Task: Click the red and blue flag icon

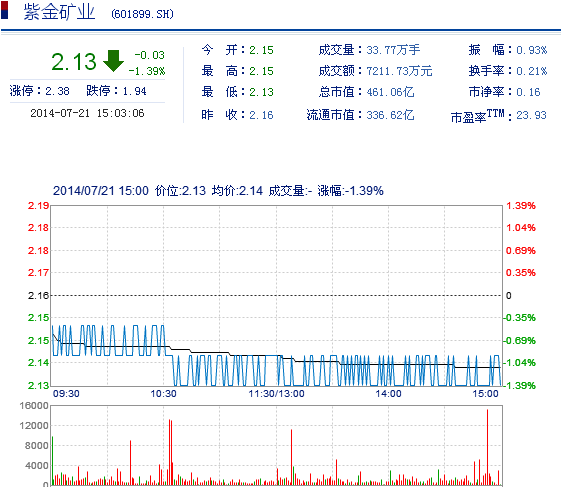Action: click(4, 10)
